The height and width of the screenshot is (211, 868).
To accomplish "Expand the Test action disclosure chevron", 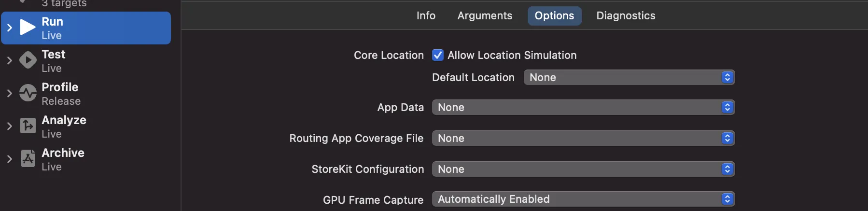I will click(x=9, y=60).
